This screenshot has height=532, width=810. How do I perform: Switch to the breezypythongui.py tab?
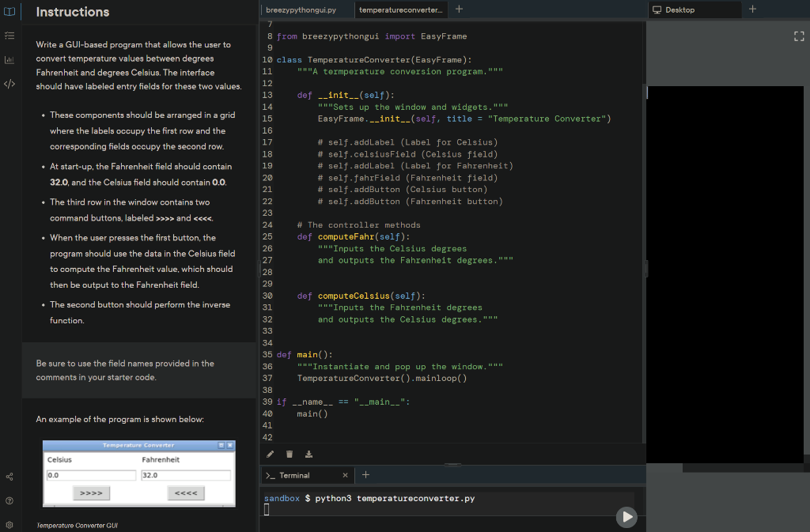click(301, 10)
